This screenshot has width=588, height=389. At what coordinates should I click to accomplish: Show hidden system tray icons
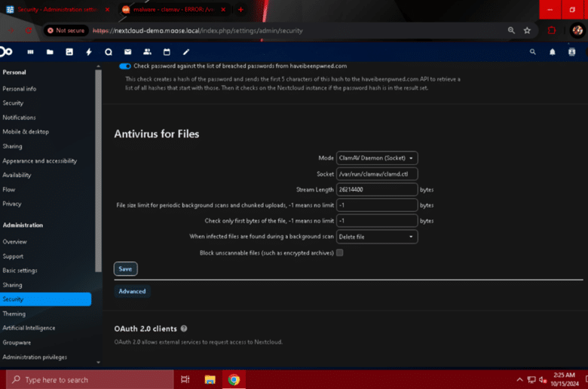(x=519, y=380)
